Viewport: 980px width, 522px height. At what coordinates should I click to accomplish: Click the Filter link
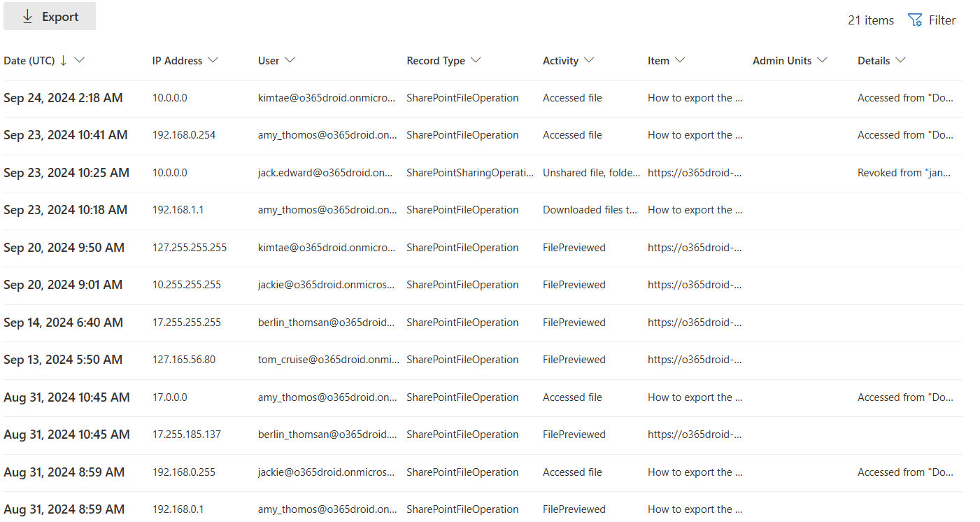tap(942, 20)
